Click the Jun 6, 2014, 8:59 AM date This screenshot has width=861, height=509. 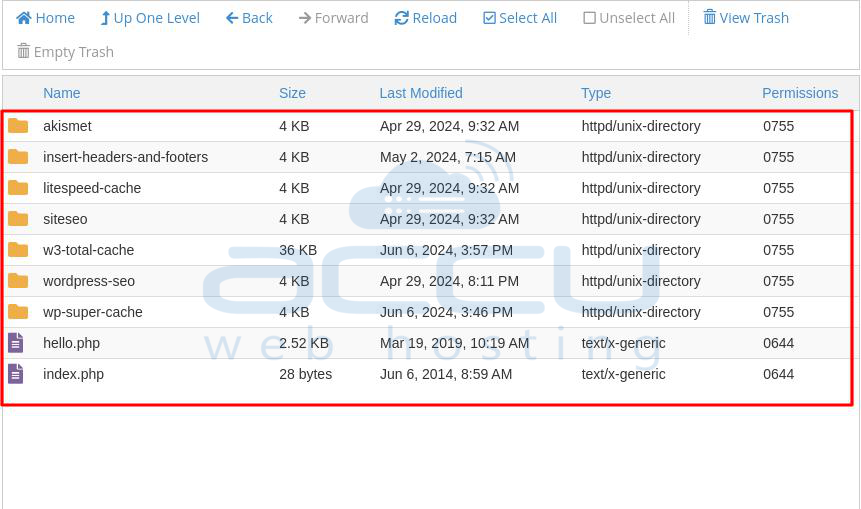[x=446, y=374]
